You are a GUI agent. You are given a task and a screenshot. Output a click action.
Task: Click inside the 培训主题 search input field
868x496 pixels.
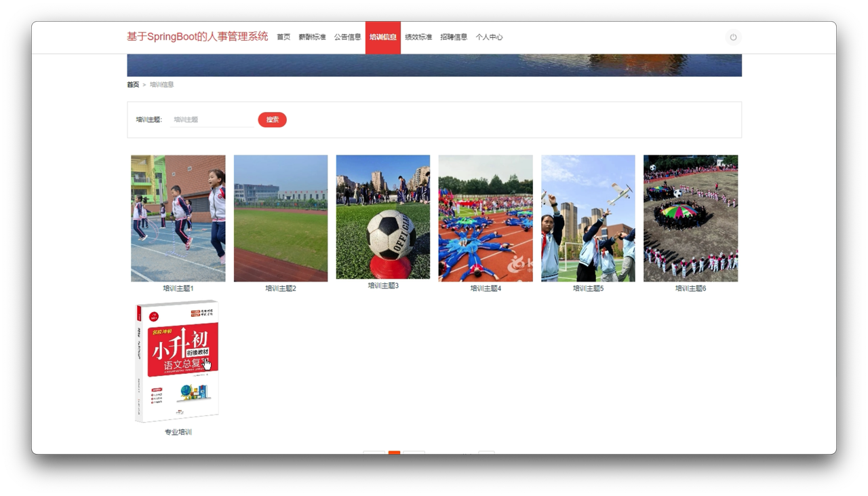210,119
